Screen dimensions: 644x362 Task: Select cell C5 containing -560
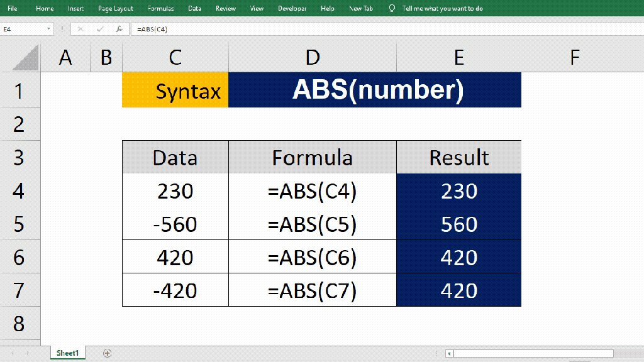(175, 223)
